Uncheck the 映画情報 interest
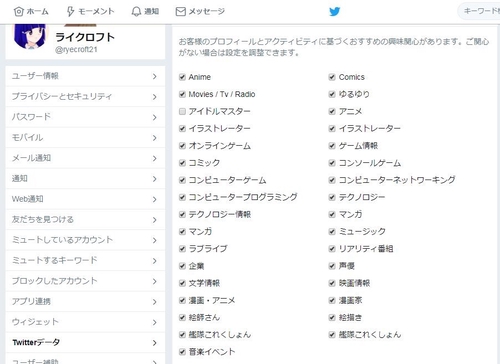This screenshot has height=364, width=500. 332,283
